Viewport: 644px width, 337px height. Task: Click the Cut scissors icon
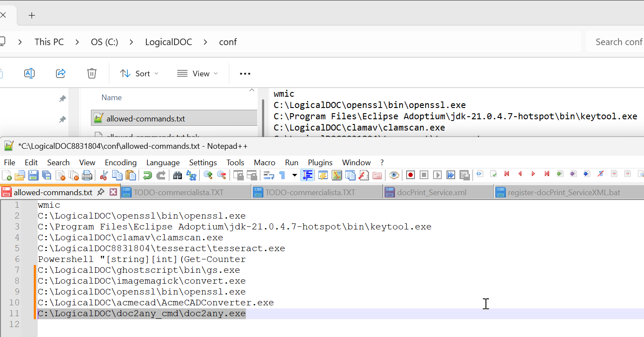point(104,175)
